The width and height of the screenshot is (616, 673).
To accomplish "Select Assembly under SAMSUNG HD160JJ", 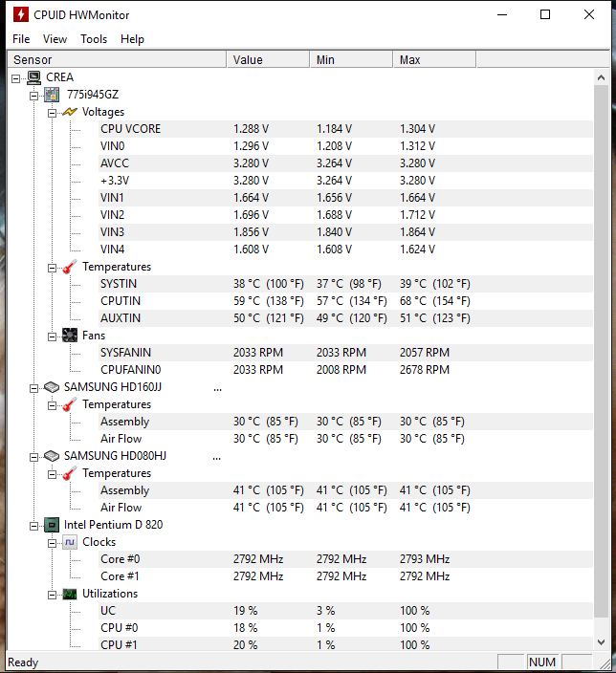I will (346, 422).
